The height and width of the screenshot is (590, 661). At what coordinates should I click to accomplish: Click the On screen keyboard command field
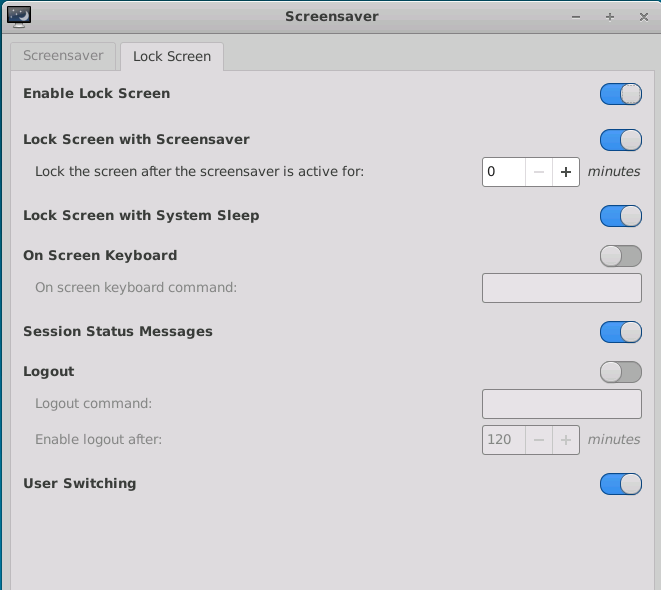561,288
